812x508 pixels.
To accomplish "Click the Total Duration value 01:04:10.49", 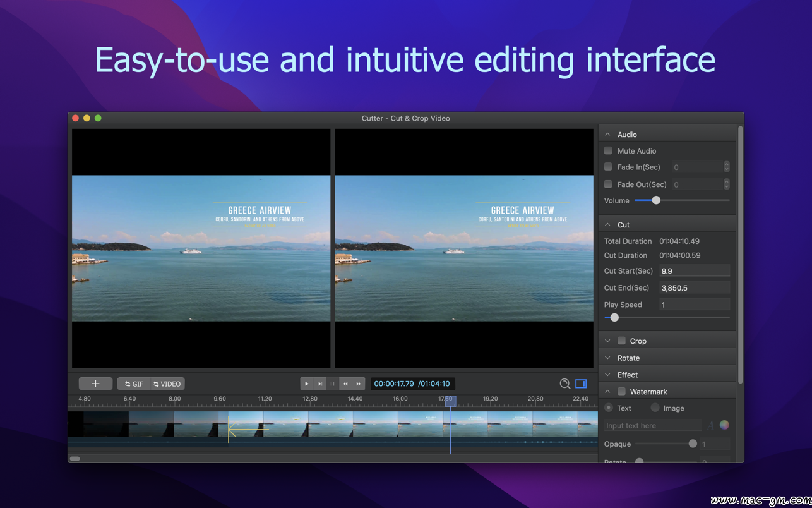I will tap(679, 241).
